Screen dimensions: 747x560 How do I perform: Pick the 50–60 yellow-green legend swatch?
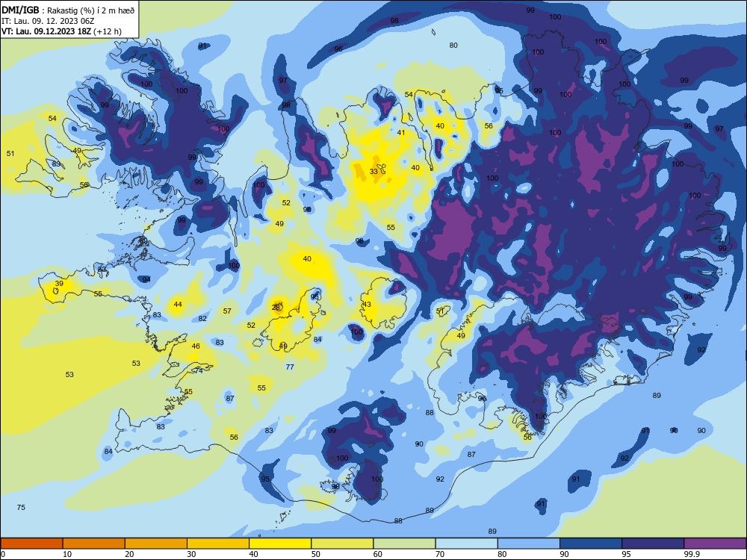342,544
